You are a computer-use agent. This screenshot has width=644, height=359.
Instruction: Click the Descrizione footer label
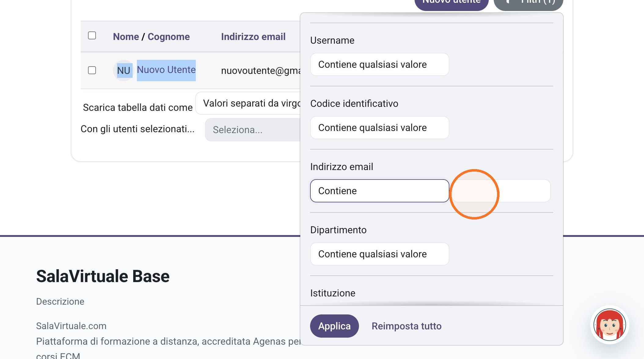pyautogui.click(x=60, y=302)
